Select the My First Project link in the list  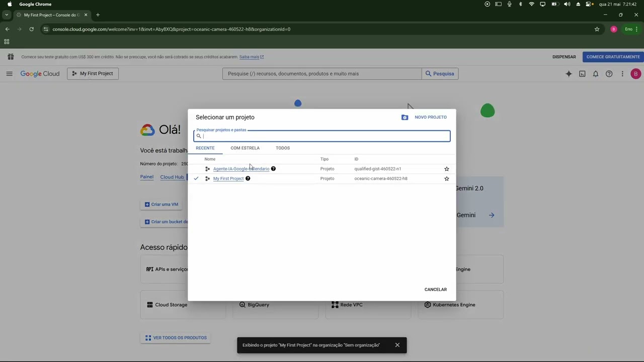pos(228,178)
